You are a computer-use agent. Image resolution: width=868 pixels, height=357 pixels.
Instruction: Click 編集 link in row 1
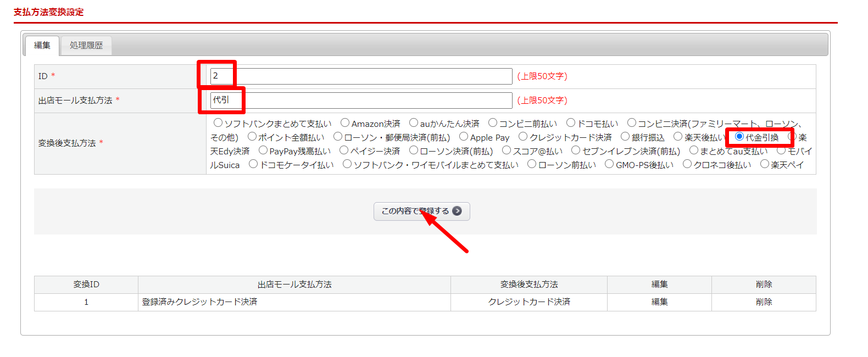click(x=659, y=302)
